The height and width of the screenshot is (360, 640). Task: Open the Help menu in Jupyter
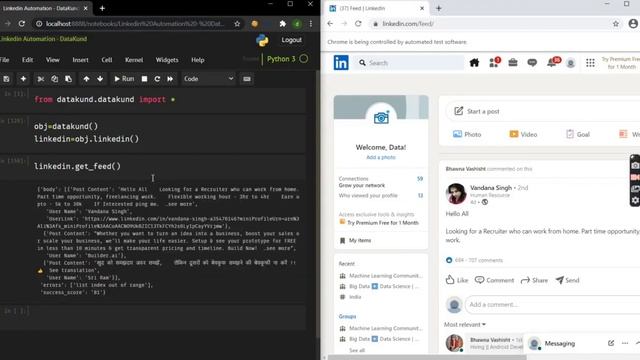pos(198,60)
